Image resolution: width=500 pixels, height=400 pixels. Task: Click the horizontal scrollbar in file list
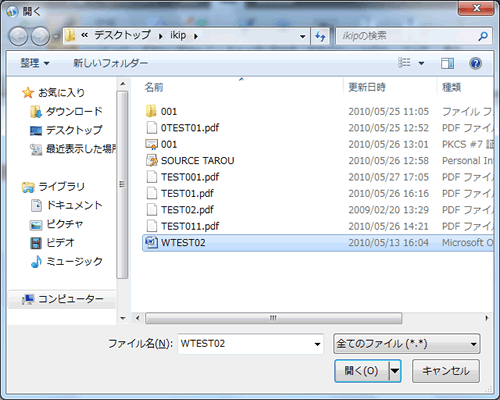(273, 318)
